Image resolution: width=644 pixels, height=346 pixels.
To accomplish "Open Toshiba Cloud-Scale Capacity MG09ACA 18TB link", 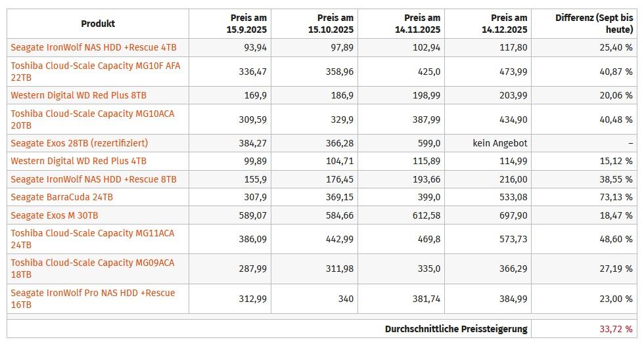I will pyautogui.click(x=92, y=269).
